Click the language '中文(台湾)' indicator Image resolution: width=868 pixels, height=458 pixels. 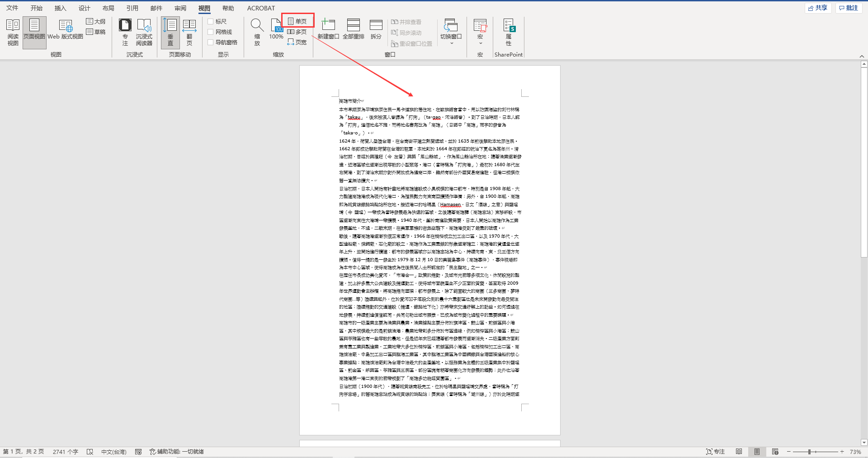pos(113,452)
